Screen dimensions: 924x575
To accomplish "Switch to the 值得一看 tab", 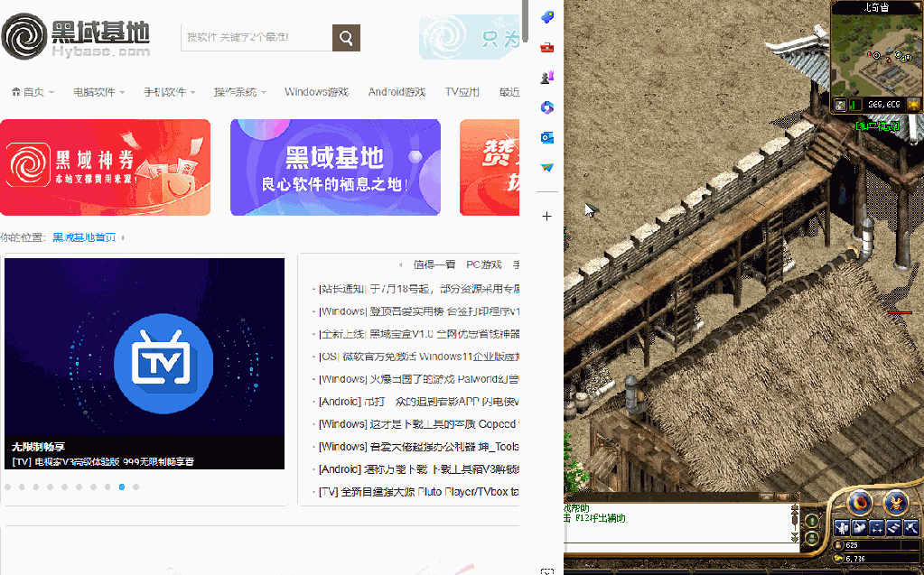I will 434,264.
